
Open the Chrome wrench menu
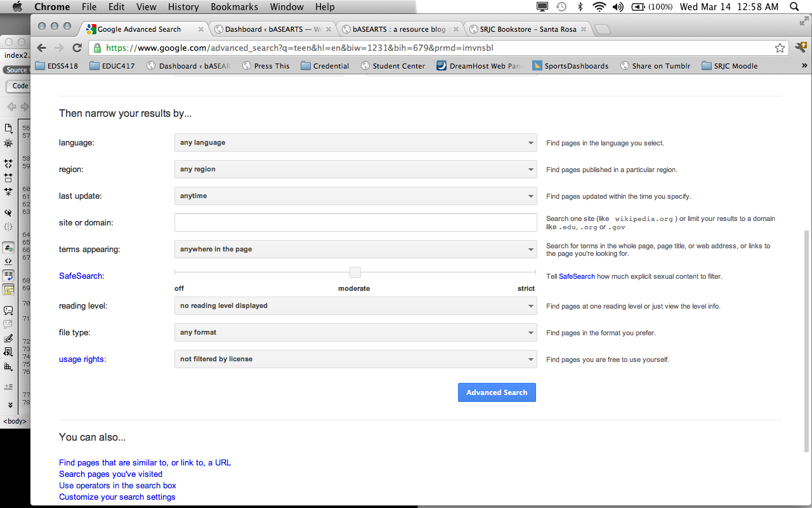click(801, 48)
